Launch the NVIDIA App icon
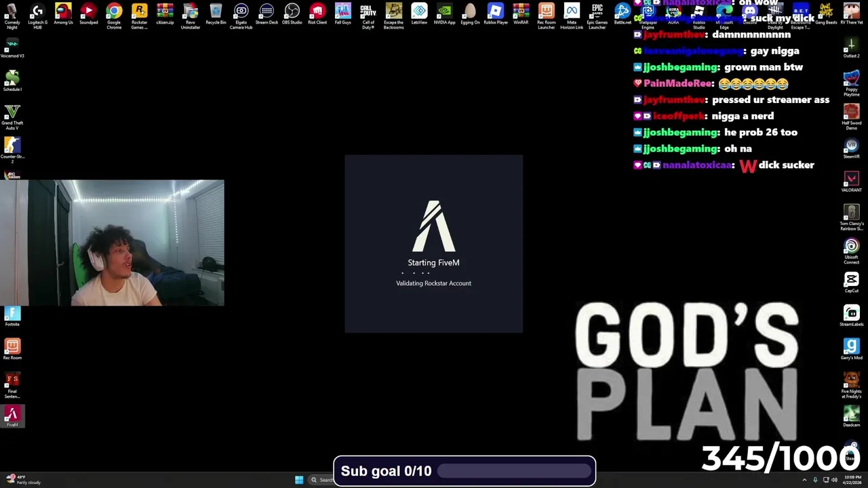 (x=444, y=14)
